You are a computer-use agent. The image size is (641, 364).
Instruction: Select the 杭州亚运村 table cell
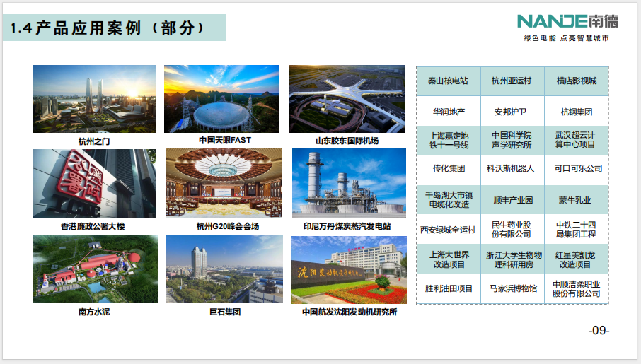point(512,81)
